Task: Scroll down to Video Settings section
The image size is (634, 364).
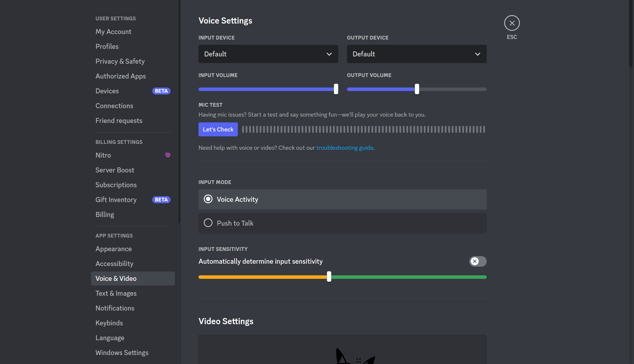Action: (226, 321)
